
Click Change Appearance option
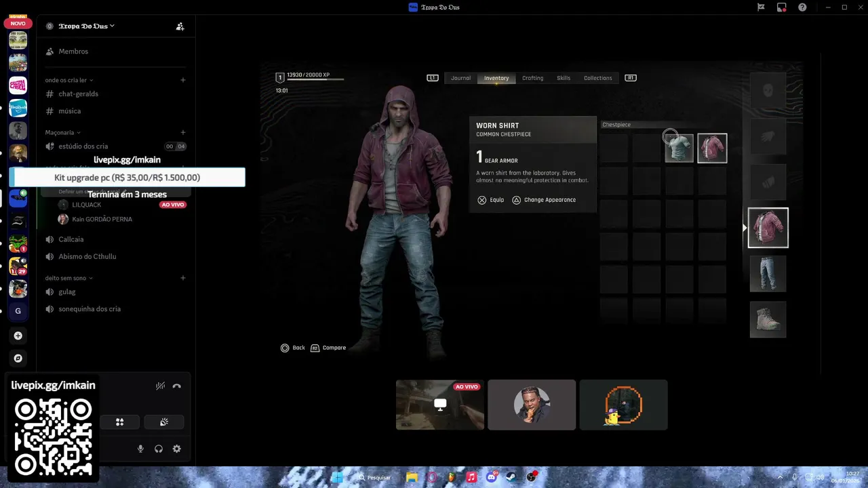click(544, 200)
